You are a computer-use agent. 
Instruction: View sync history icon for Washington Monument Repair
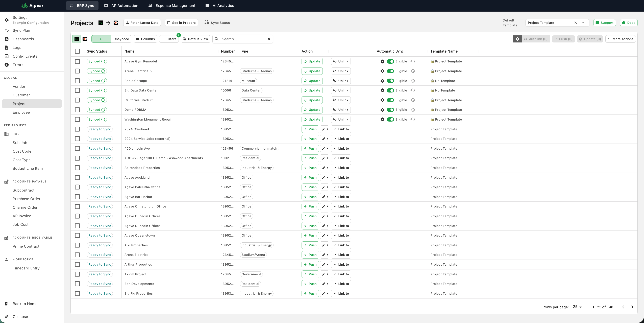tap(413, 120)
